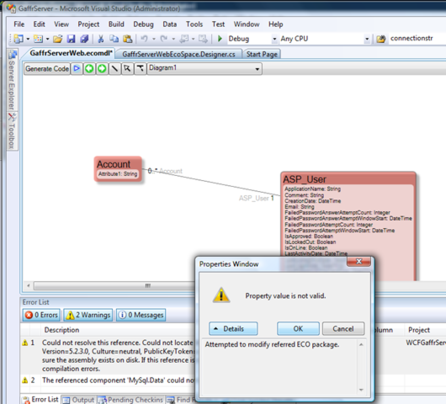Open the Any CPU platform dropdown
The width and height of the screenshot is (446, 404).
coord(367,39)
